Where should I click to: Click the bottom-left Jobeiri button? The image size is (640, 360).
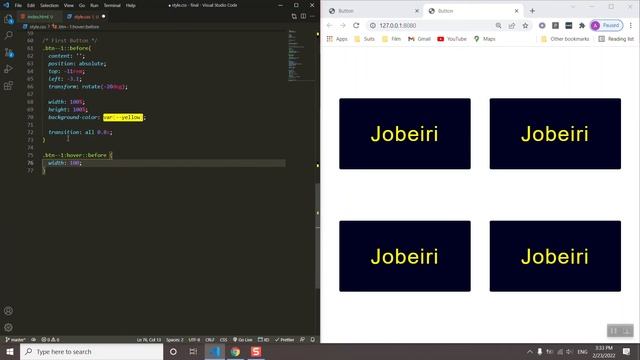click(x=405, y=256)
